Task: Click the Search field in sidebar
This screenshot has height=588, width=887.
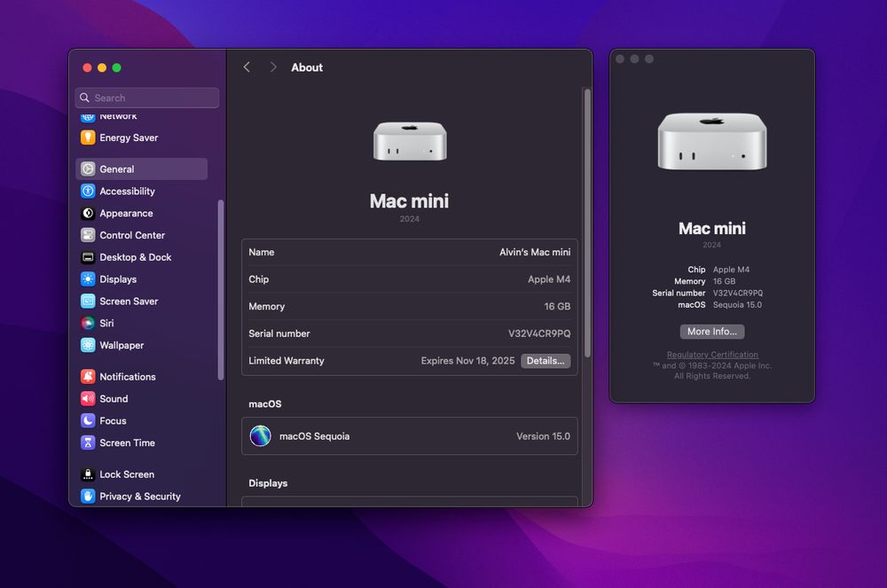Action: 147,98
